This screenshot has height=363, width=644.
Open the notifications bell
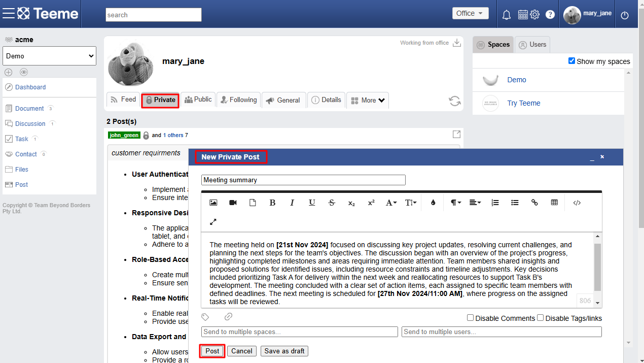pos(506,15)
